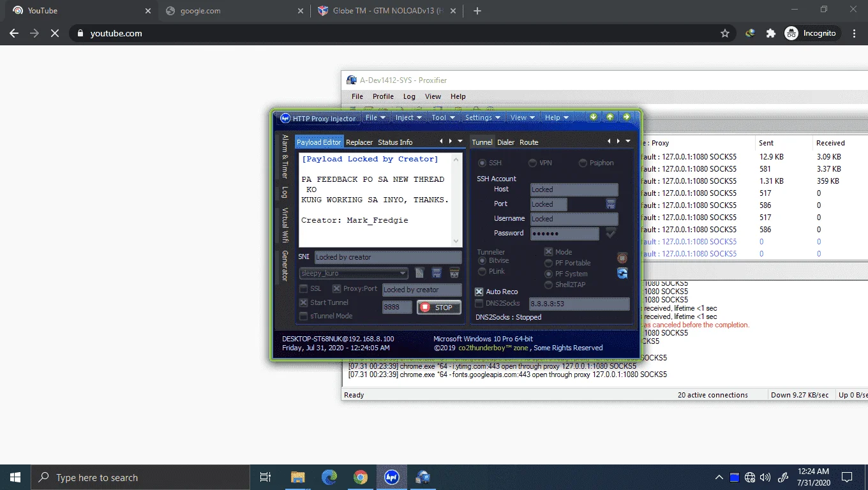
Task: Select the Shell2TAP radio button
Action: [548, 285]
